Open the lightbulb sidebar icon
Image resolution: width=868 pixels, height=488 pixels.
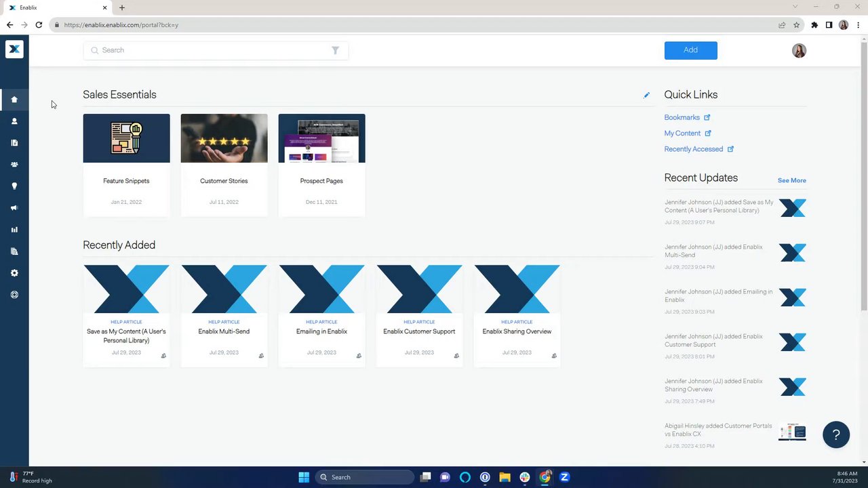(x=14, y=186)
